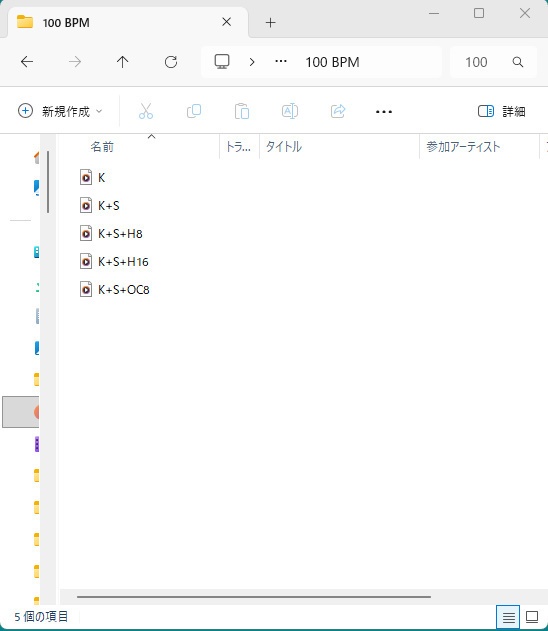Go back with the left arrow button
Screen dimensions: 548x631
[x=27, y=62]
